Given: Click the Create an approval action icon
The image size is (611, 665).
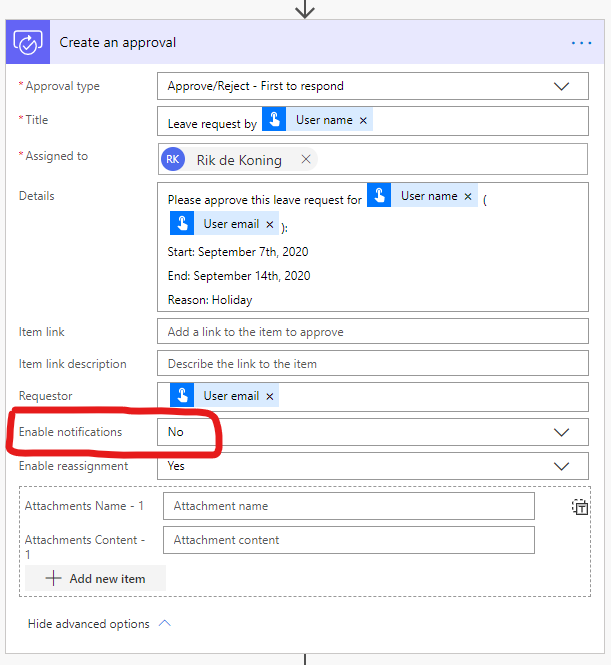Looking at the screenshot, I should tap(28, 42).
